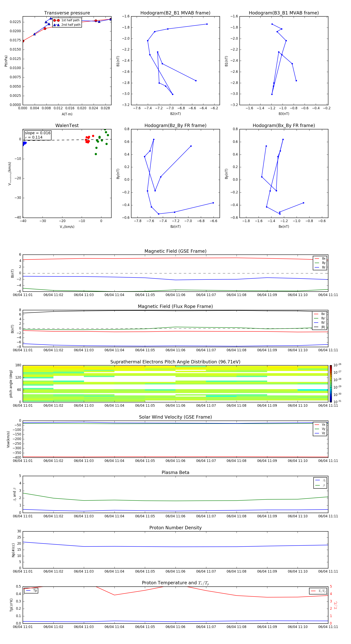Click the 'Hodogram(B3_B1 MVAB frame)' title
This screenshot has height=644, width=351.
[x=284, y=13]
